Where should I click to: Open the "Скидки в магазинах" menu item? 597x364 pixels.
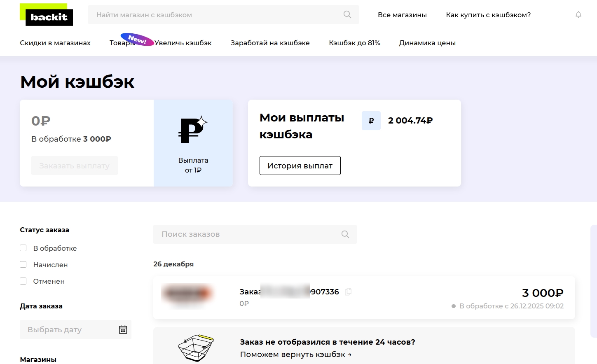[55, 43]
